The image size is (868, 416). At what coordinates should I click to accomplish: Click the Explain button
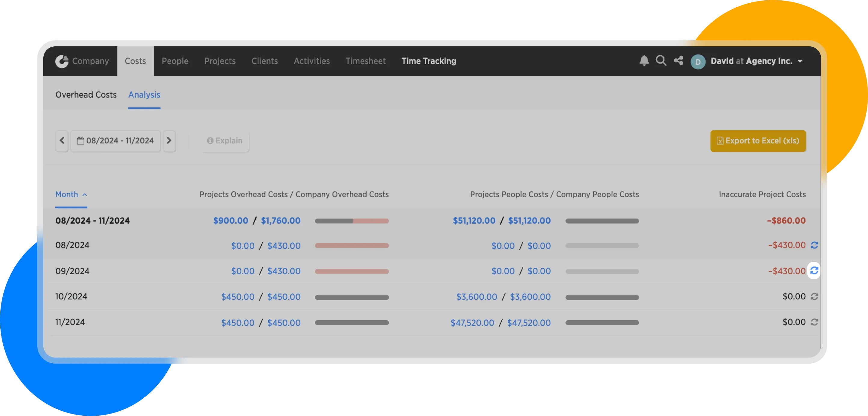click(x=225, y=141)
